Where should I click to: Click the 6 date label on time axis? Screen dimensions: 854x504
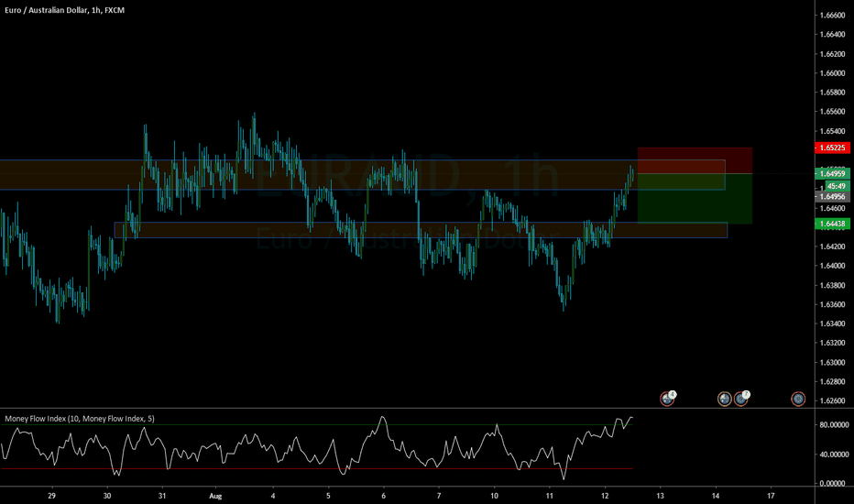pyautogui.click(x=384, y=496)
